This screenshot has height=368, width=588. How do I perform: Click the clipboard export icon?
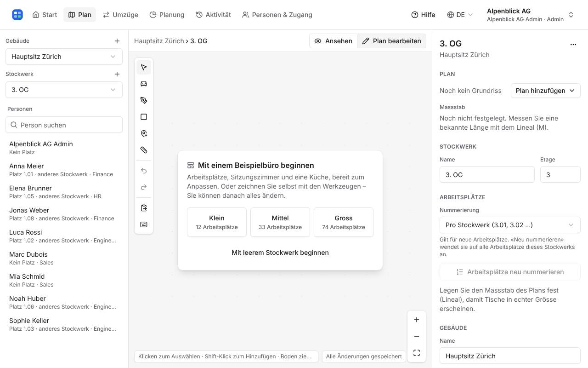tap(144, 208)
